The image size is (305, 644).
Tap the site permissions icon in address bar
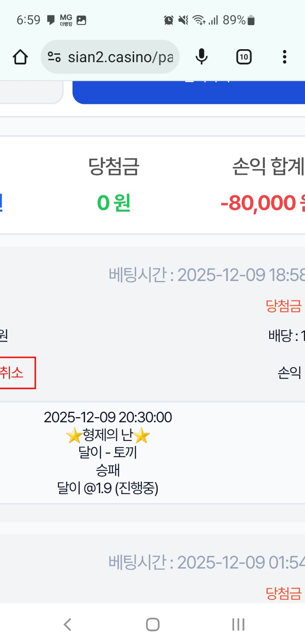pyautogui.click(x=54, y=56)
